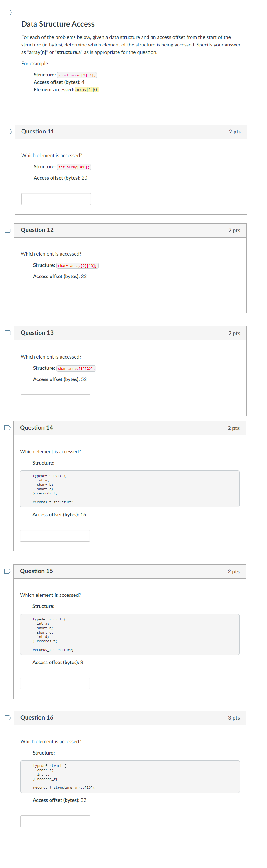
Task: Select the answer box for Question 11
Action: coord(56,199)
